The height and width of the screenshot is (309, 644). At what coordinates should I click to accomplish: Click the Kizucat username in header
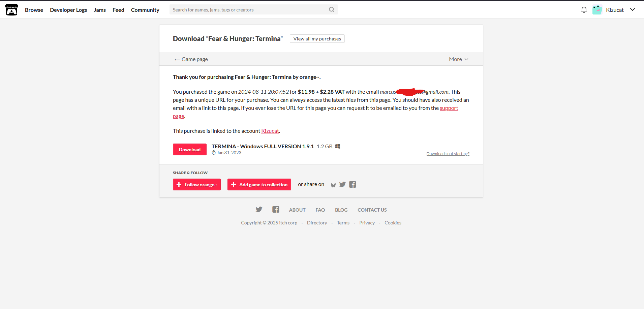tap(615, 10)
